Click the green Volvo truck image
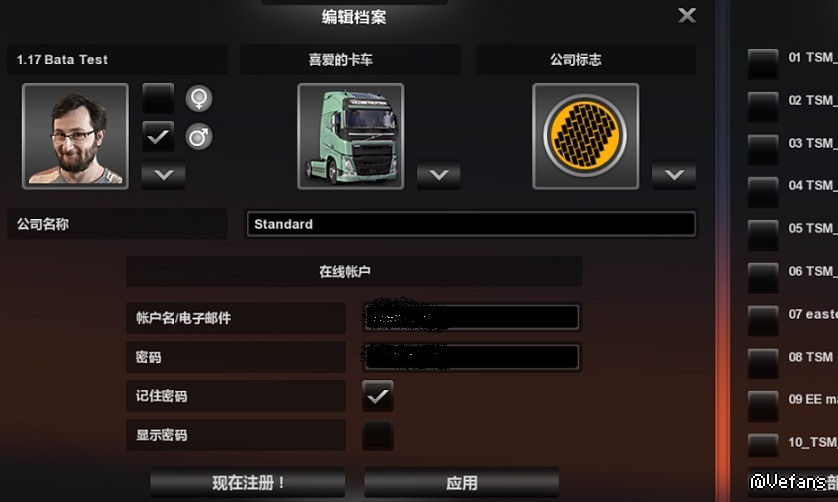The width and height of the screenshot is (838, 502). pos(351,136)
